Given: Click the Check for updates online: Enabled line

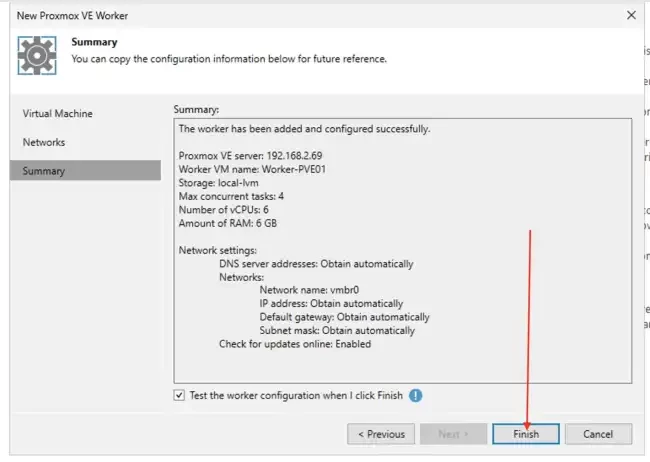Looking at the screenshot, I should pos(295,344).
